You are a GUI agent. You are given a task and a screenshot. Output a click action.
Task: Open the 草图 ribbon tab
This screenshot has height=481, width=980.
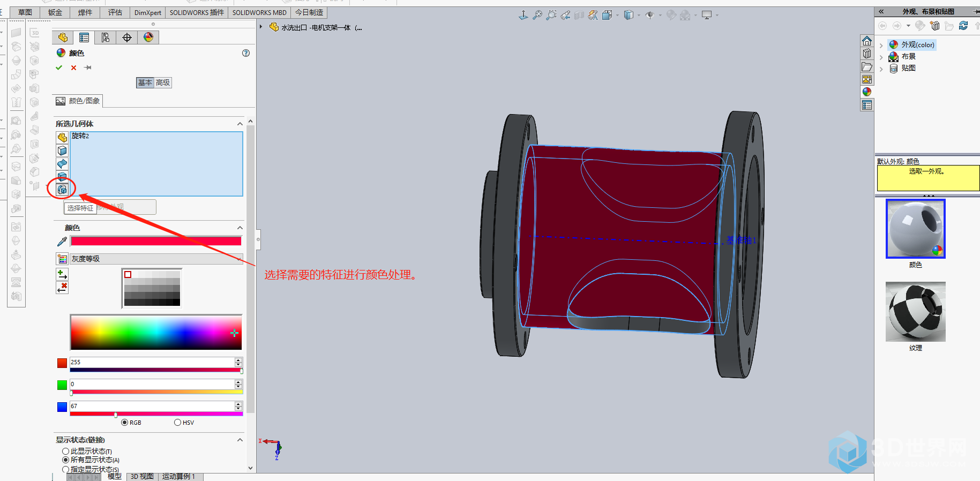[x=25, y=12]
